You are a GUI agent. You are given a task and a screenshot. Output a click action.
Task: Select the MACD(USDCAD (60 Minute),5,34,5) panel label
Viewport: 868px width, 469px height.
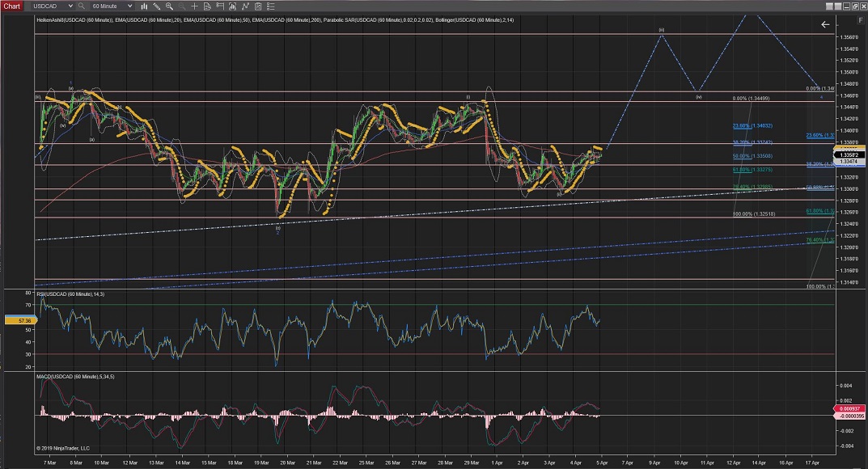click(75, 377)
